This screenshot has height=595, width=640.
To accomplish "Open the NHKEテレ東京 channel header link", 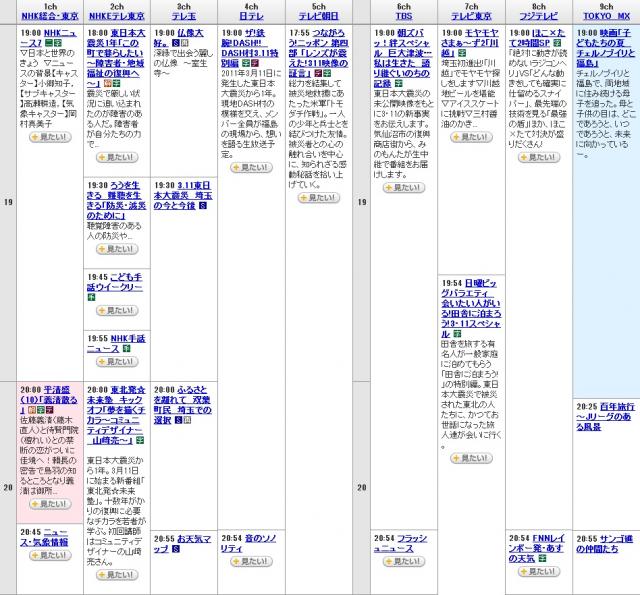I will pos(117,16).
